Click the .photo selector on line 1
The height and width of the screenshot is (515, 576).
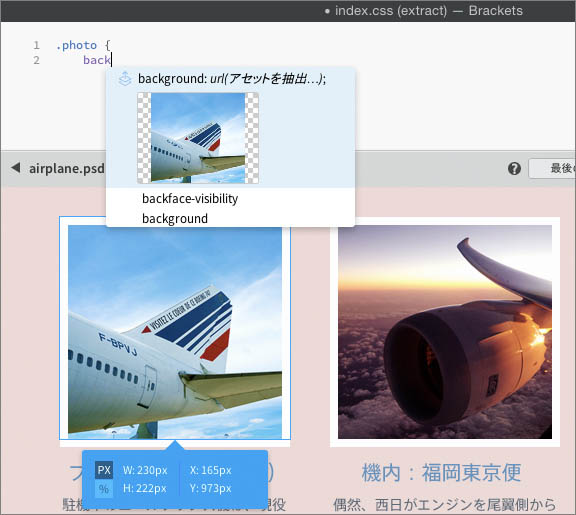coord(76,45)
